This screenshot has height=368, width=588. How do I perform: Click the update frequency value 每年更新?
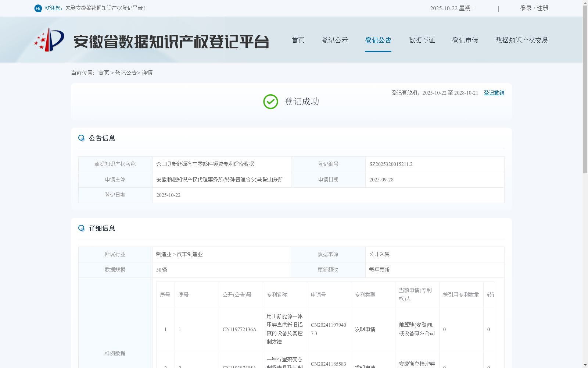tap(379, 270)
